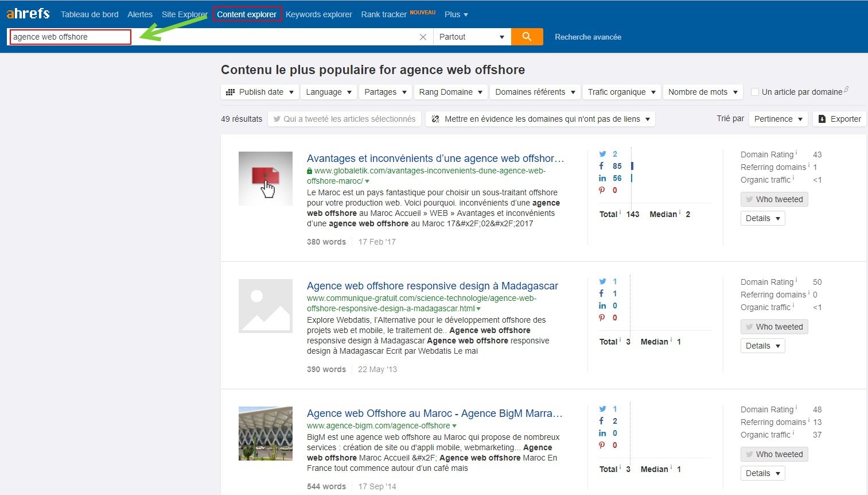Expand Mettre en évidence les domaines dropdown
This screenshot has height=495, width=868.
click(540, 119)
